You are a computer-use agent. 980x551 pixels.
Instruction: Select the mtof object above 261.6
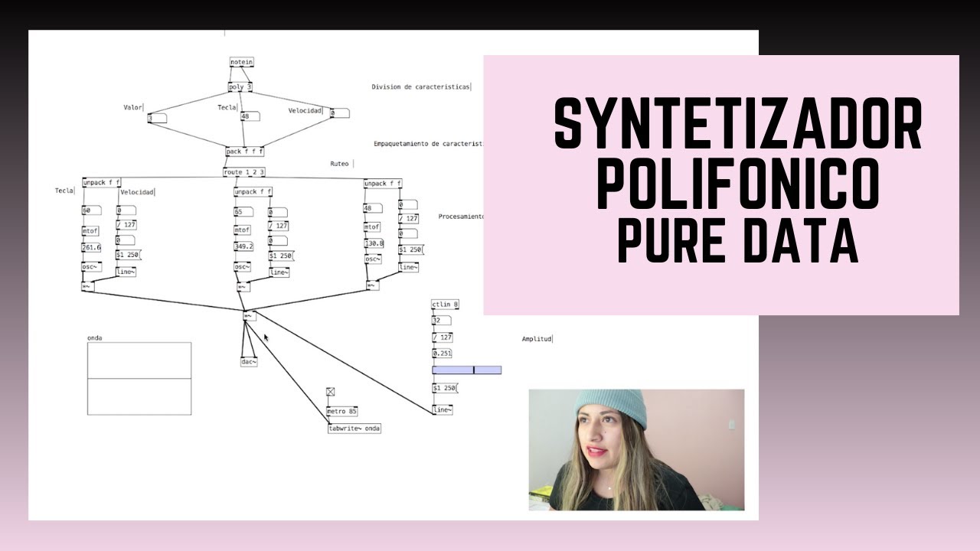coord(91,230)
